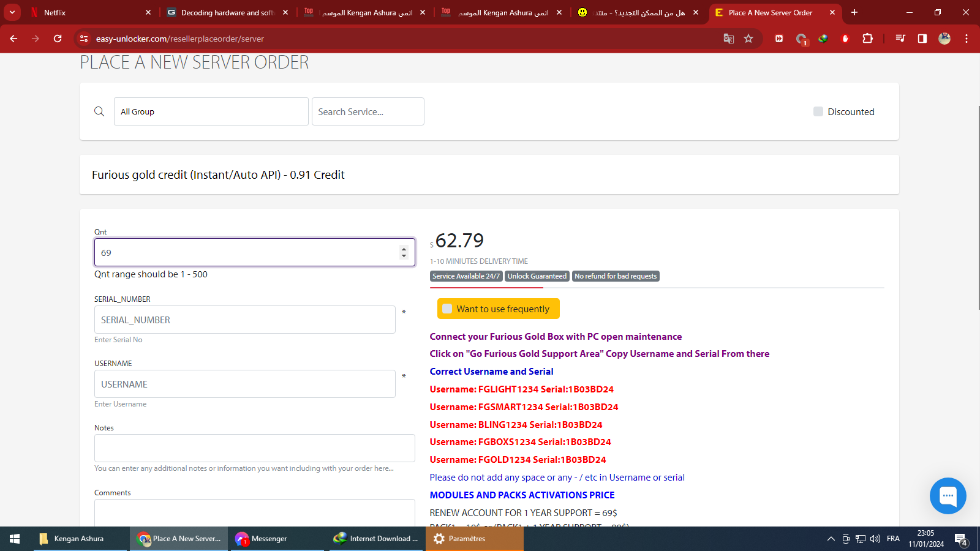Open the live chat bubble
The width and height of the screenshot is (980, 551).
pyautogui.click(x=948, y=496)
